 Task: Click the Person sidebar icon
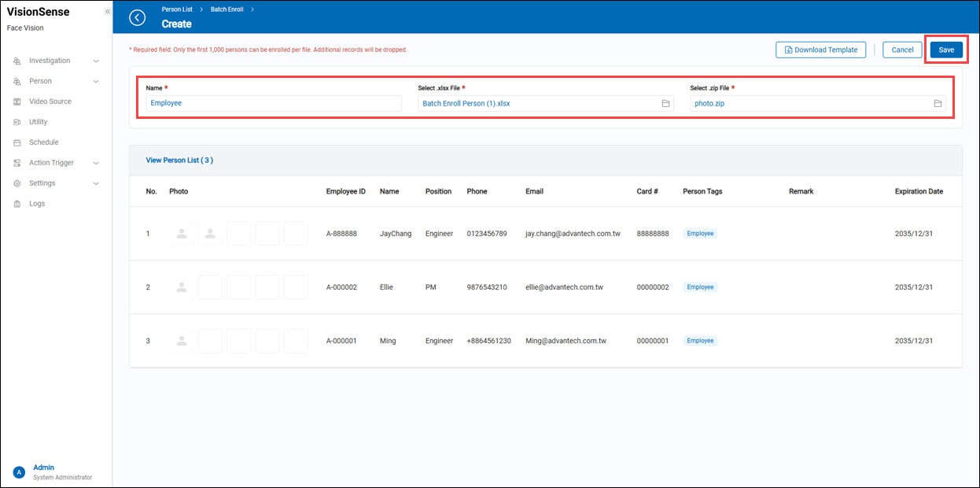[19, 80]
